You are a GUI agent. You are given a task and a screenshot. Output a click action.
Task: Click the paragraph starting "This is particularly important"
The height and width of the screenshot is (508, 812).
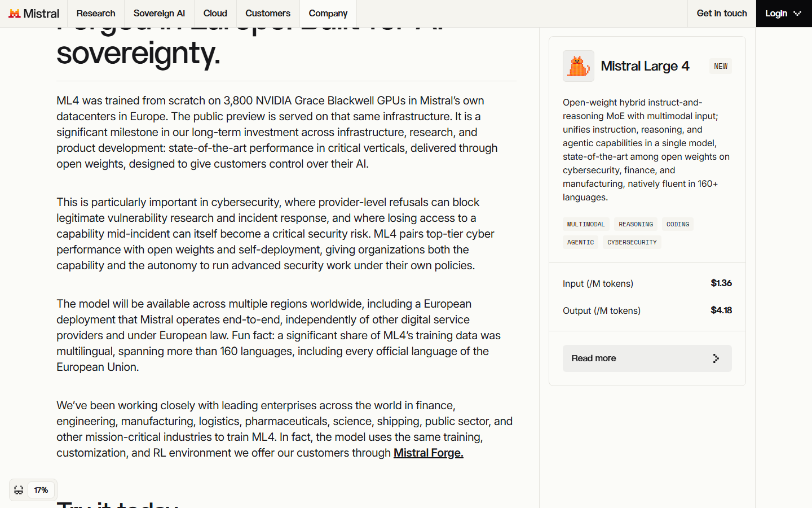286,234
